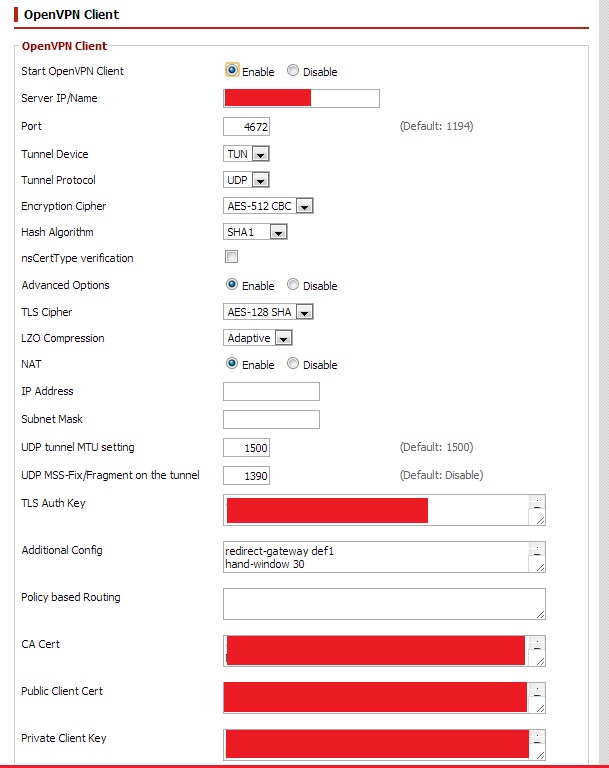Click the Policy based Routing resize grip
The image size is (609, 768).
540,615
